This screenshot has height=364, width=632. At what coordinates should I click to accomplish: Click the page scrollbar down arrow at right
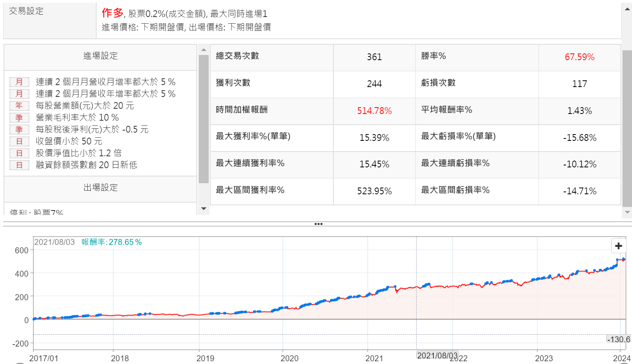[627, 212]
